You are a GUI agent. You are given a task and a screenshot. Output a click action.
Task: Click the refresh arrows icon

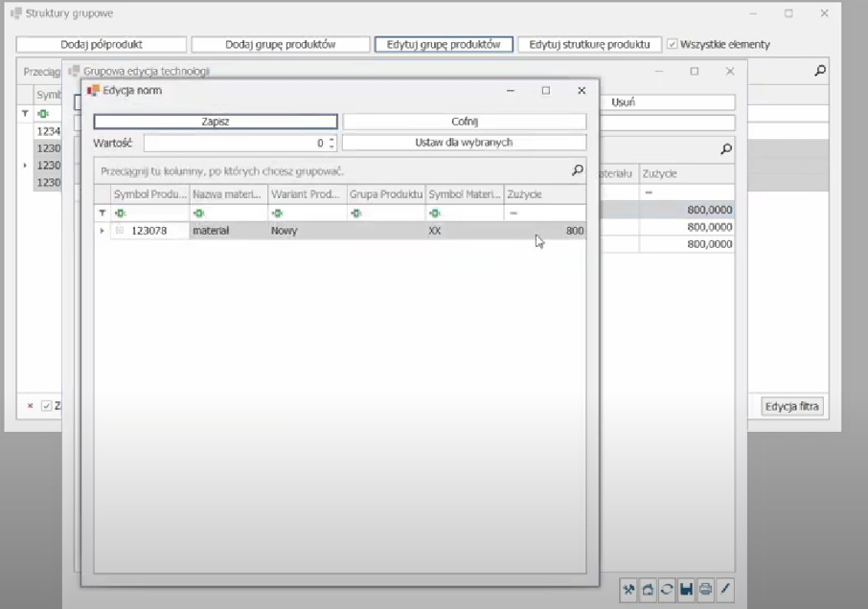pos(667,590)
